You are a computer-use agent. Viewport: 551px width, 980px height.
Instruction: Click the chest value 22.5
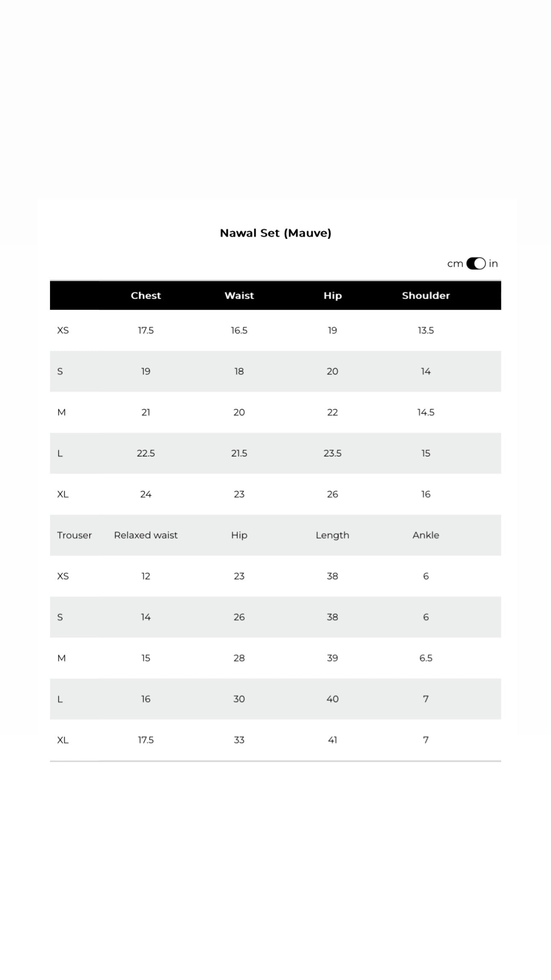pos(146,453)
